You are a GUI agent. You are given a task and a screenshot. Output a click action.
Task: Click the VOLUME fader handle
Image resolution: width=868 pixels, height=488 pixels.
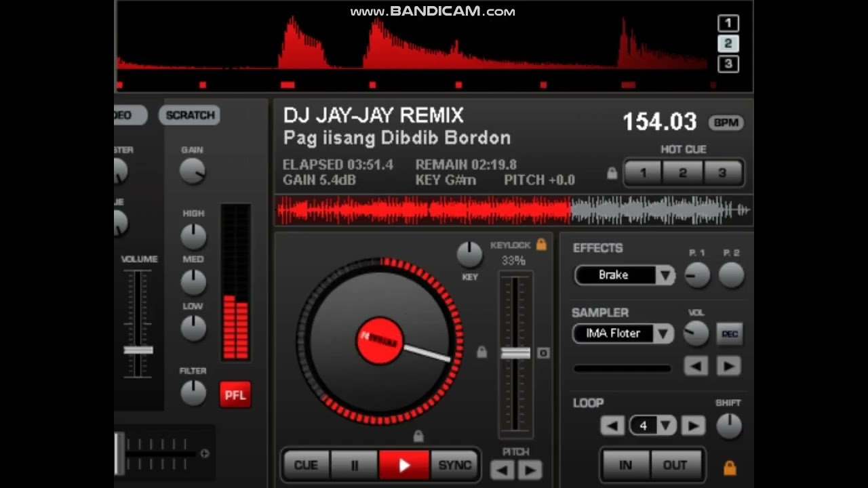tap(138, 350)
